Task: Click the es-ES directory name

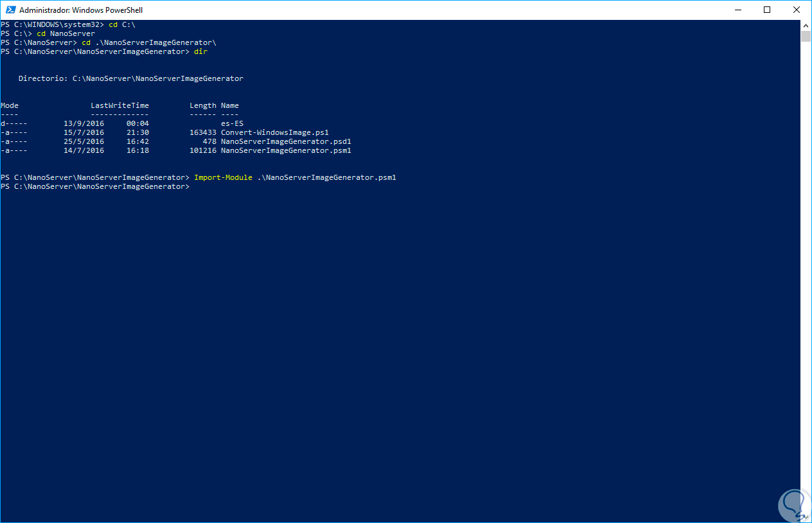Action: pos(232,123)
